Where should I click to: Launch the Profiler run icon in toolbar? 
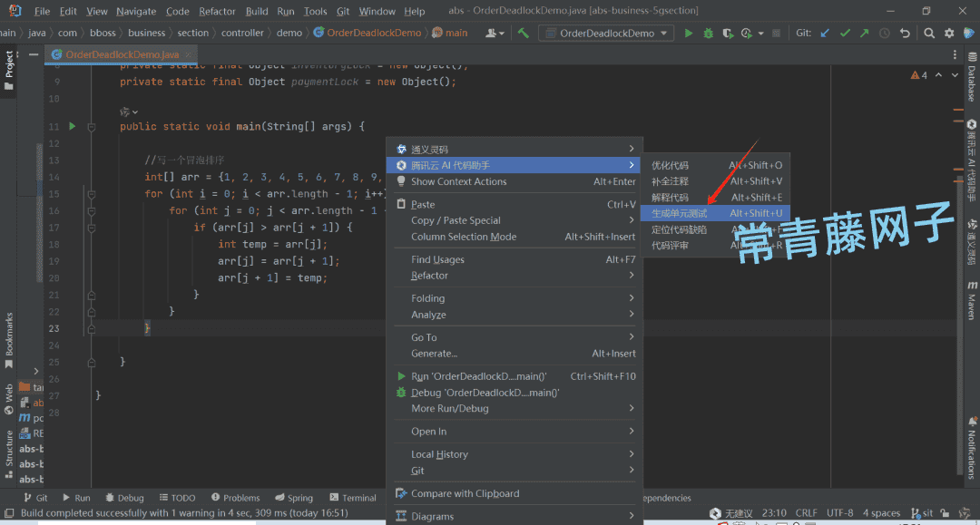(746, 33)
